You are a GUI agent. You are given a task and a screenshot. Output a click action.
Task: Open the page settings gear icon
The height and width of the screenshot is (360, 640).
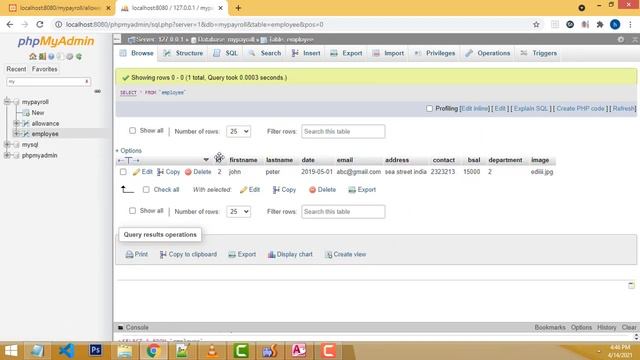[620, 40]
